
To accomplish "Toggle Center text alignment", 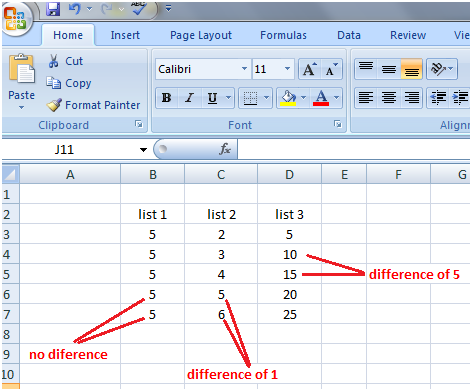I will pos(389,98).
